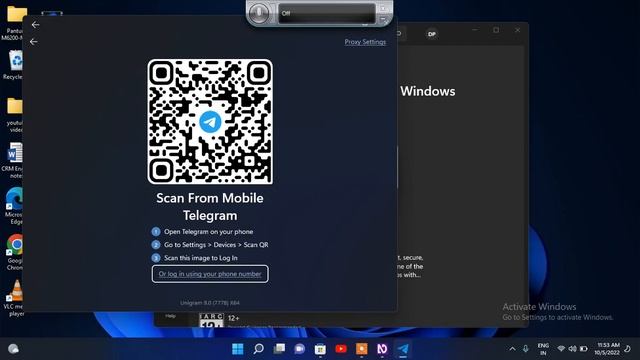Click the Telegram QR code image
Screen dimensions: 640x360
(x=210, y=122)
